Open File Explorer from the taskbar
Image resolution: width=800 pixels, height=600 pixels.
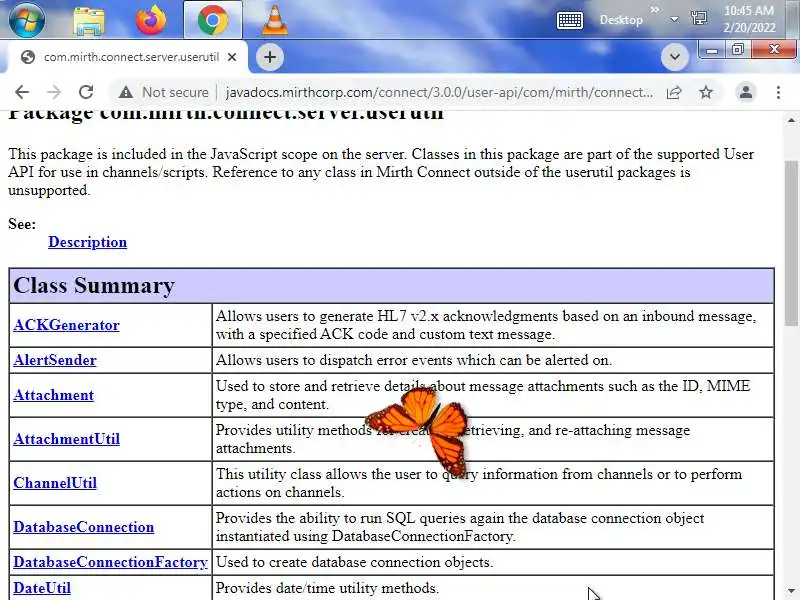89,20
